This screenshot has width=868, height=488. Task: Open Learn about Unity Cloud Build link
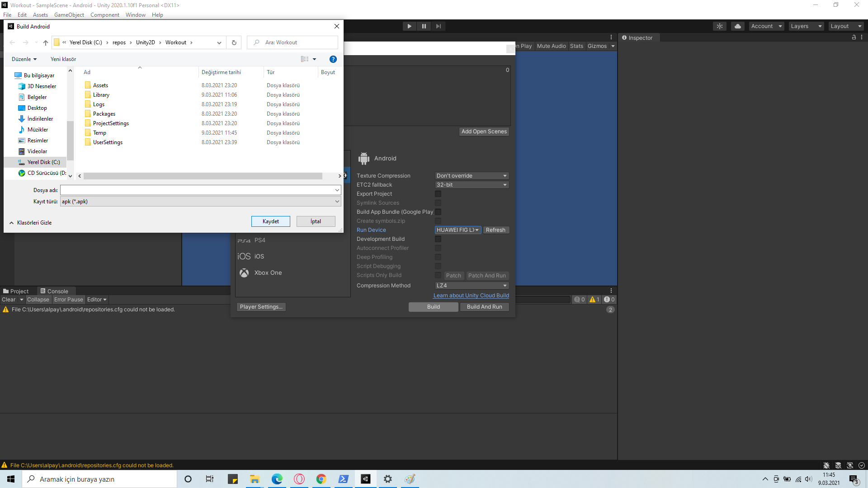pyautogui.click(x=471, y=296)
